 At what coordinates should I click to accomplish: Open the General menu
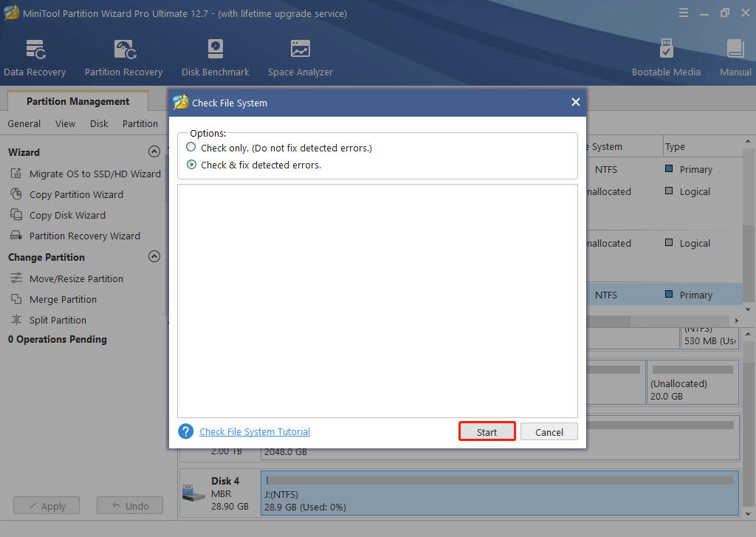coord(24,123)
